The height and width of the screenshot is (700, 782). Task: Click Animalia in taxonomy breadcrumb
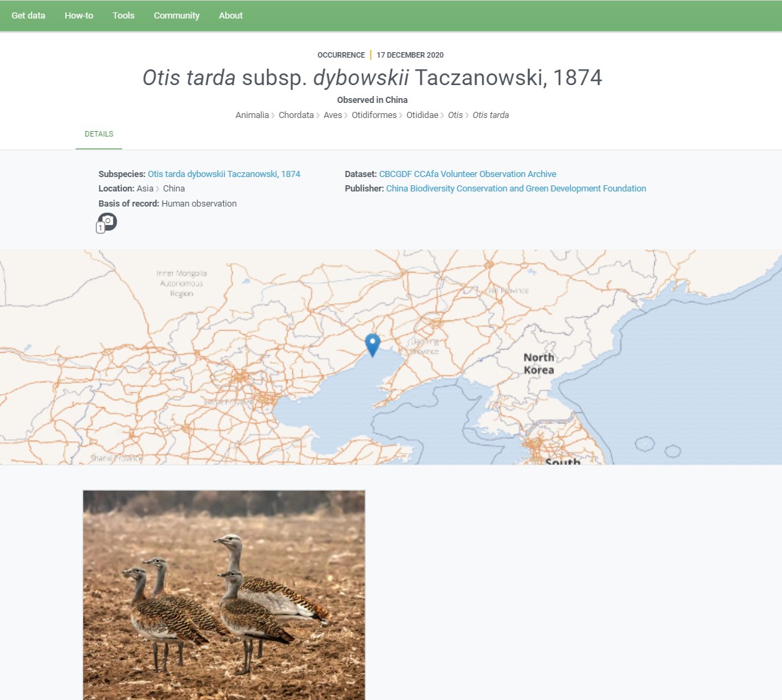pos(252,115)
